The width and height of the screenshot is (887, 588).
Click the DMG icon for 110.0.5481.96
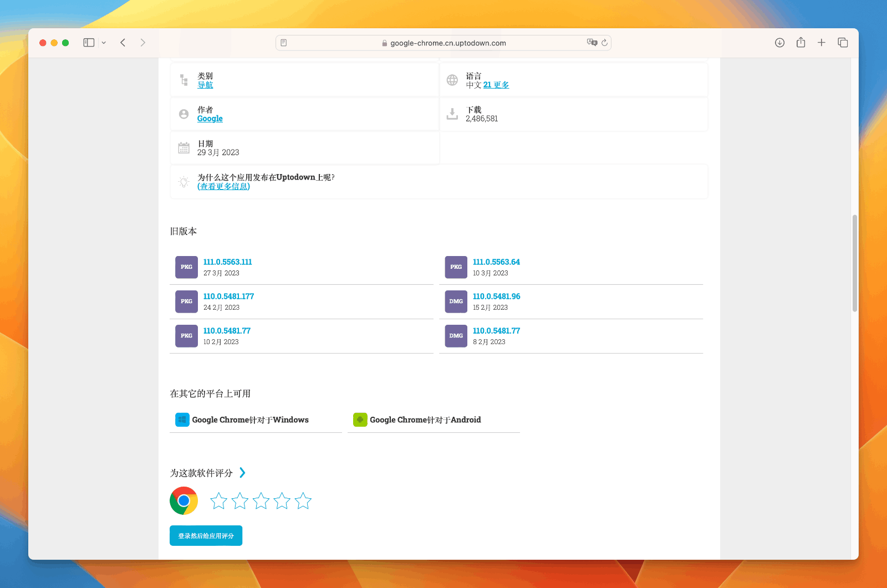click(x=456, y=301)
